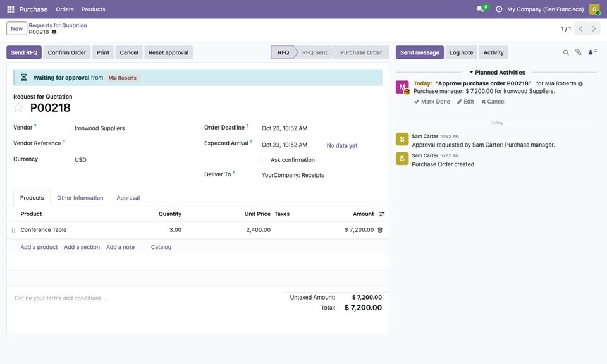The image size is (607, 364).
Task: Open attachments paperclip icon
Action: [x=578, y=52]
